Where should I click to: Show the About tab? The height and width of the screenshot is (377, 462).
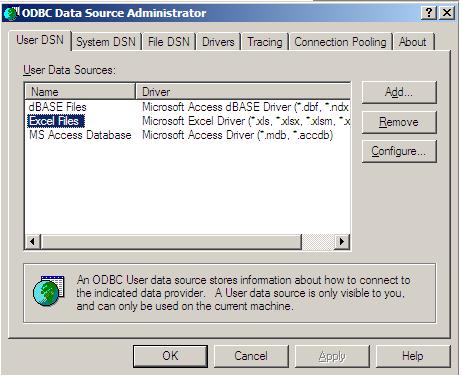coord(413,42)
